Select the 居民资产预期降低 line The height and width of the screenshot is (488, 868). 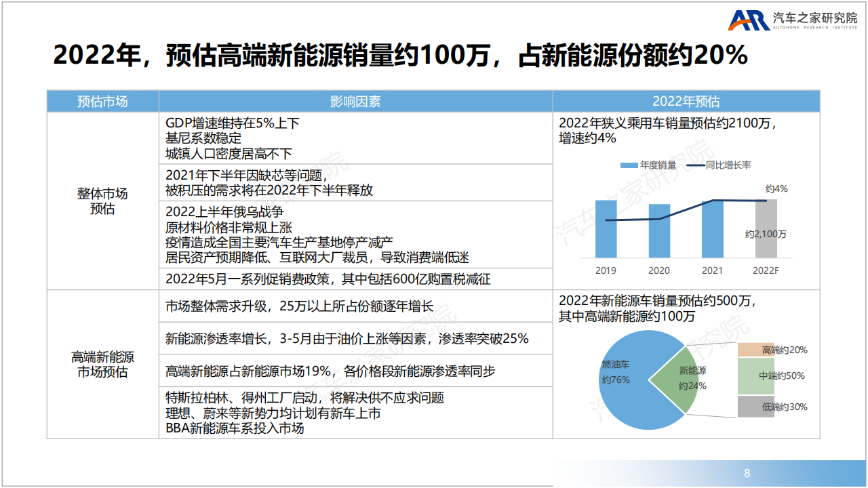pyautogui.click(x=317, y=258)
